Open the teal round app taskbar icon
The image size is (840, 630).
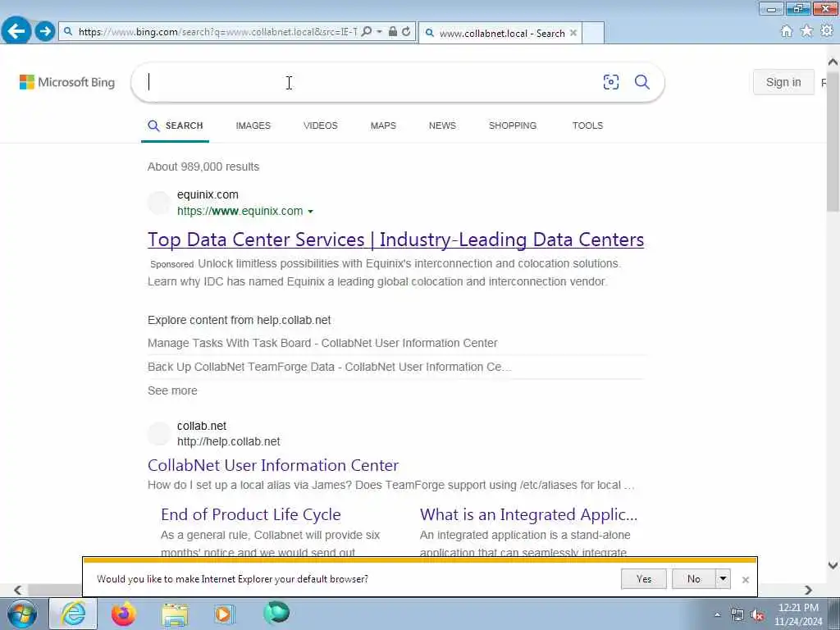(276, 613)
